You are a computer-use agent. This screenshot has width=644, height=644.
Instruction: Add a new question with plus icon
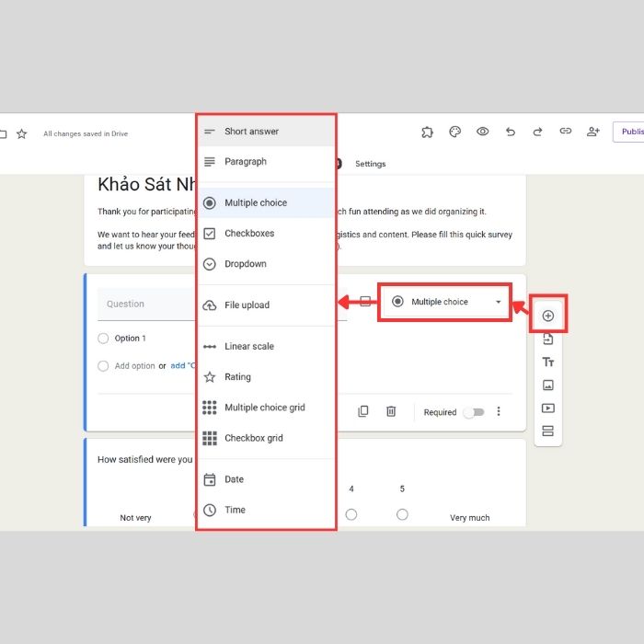[548, 316]
